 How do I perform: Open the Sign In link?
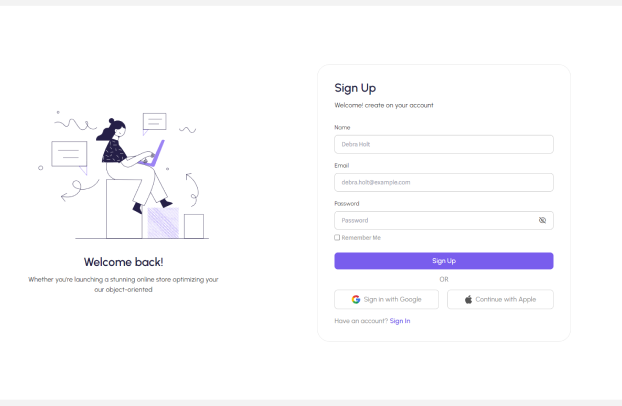point(400,321)
